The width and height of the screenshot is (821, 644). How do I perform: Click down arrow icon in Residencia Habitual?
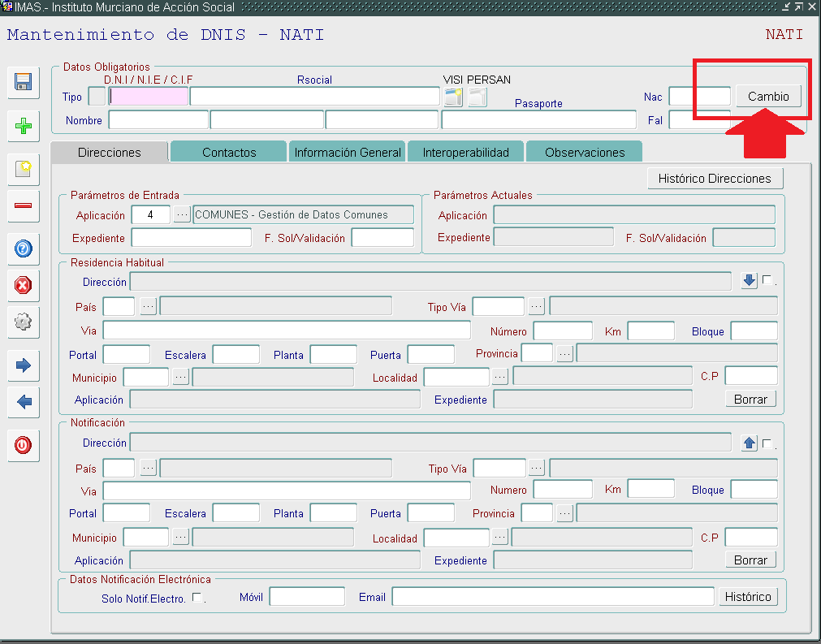tap(750, 281)
